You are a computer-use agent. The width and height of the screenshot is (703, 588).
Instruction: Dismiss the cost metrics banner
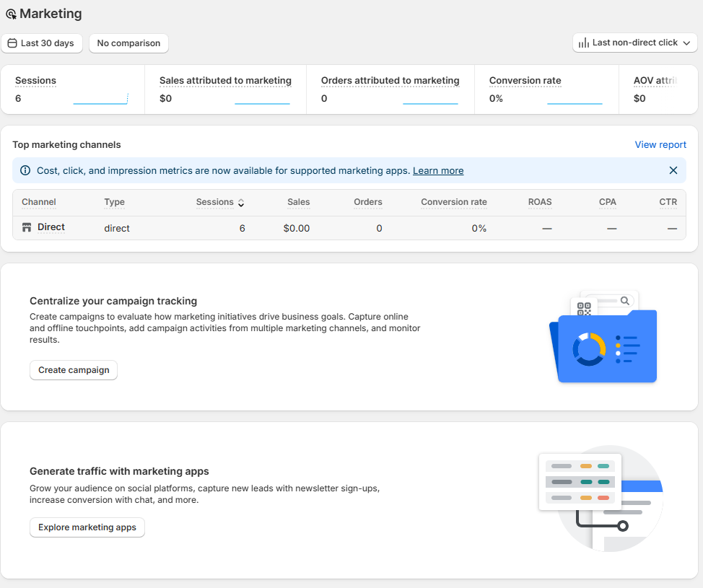673,171
